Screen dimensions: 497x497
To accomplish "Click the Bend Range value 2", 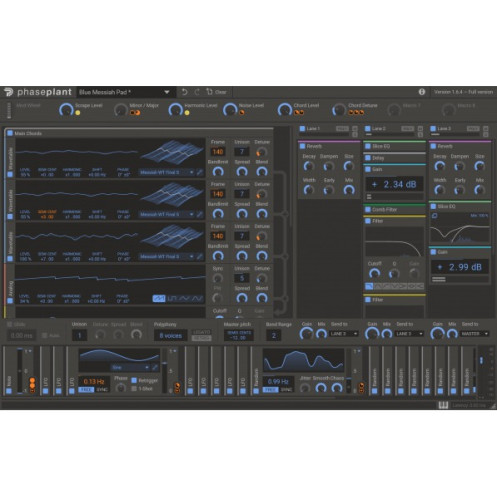I will point(274,335).
